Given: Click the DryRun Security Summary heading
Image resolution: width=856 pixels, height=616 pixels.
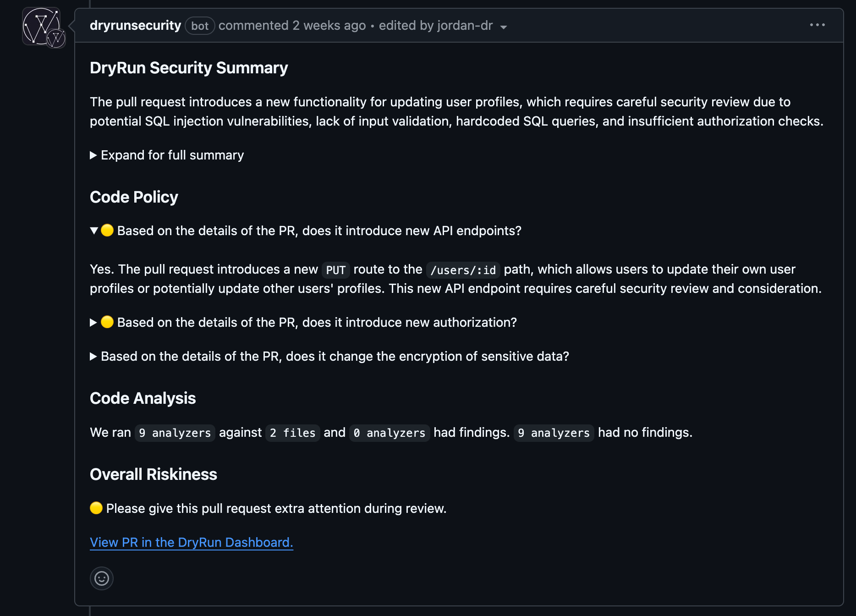Looking at the screenshot, I should (189, 68).
